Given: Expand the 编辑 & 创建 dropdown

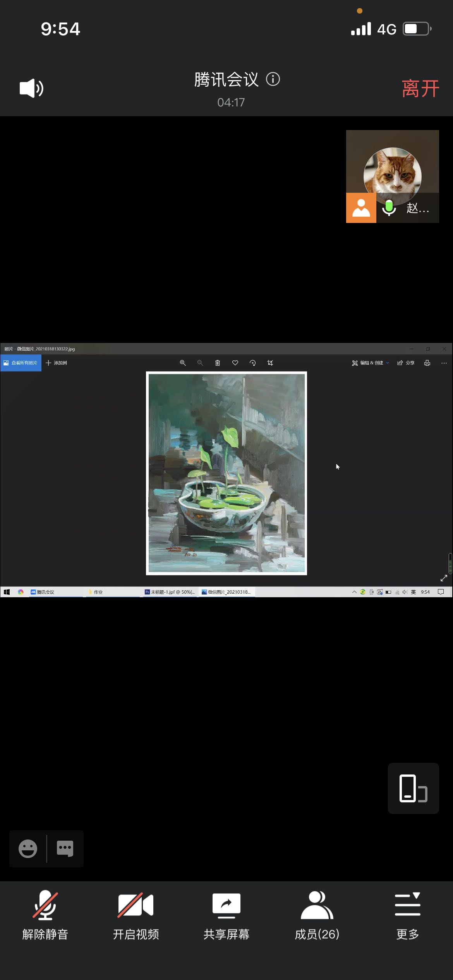Looking at the screenshot, I should [370, 363].
